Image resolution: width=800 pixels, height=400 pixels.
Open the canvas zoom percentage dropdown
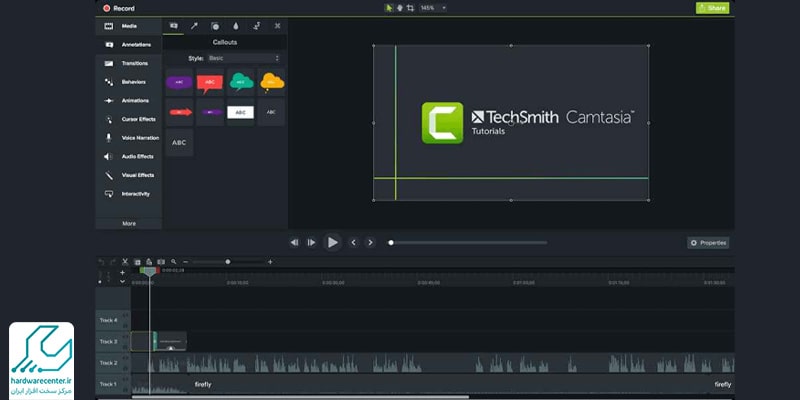tap(433, 8)
